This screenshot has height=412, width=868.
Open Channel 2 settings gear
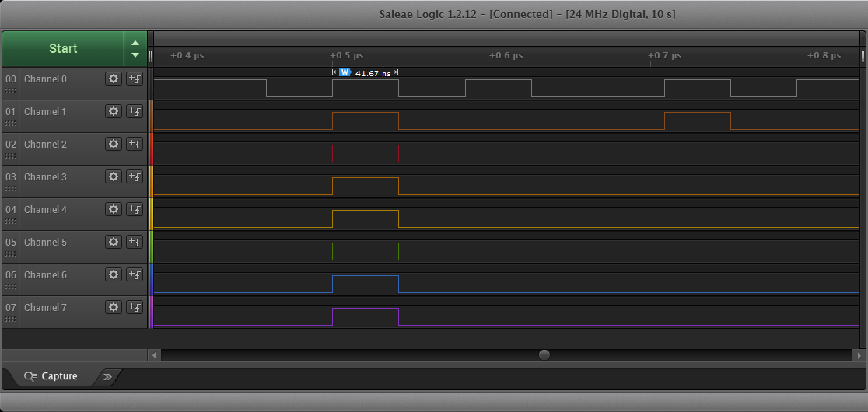tap(114, 144)
